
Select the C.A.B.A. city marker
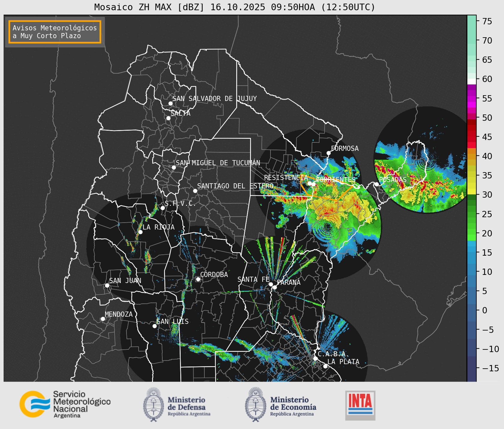(315, 358)
